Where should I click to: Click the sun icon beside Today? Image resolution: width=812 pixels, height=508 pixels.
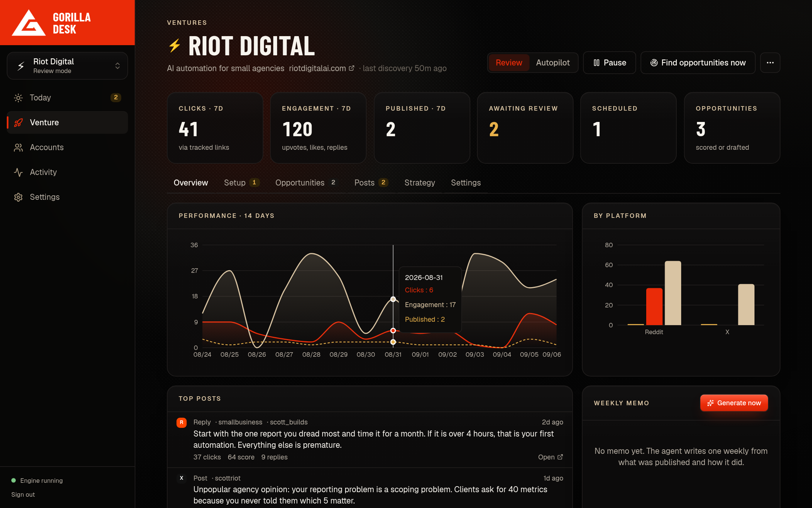point(18,98)
